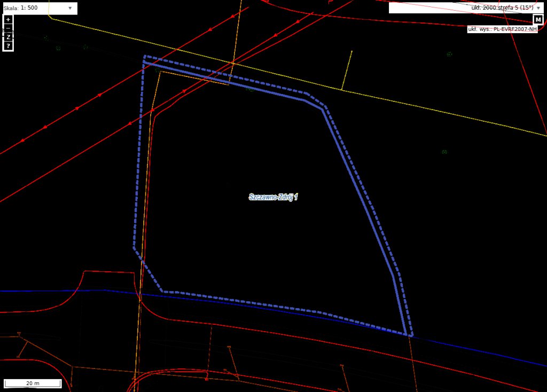Click the dashed boundary corner touching the blue line
Viewport: 547px width, 392px height.
pos(410,336)
